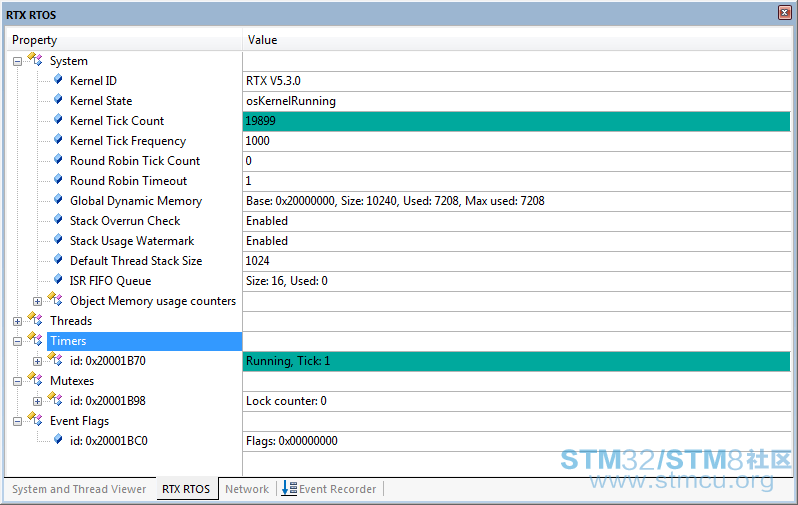This screenshot has width=798, height=505.
Task: Click the value 'osKernelRunning'
Action: click(291, 101)
